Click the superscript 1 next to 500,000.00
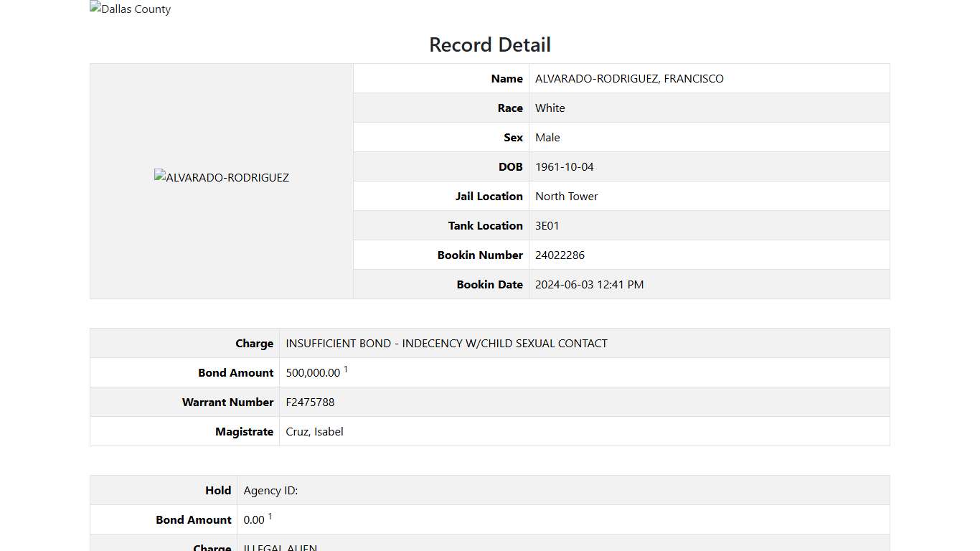Image resolution: width=980 pixels, height=551 pixels. tap(345, 368)
